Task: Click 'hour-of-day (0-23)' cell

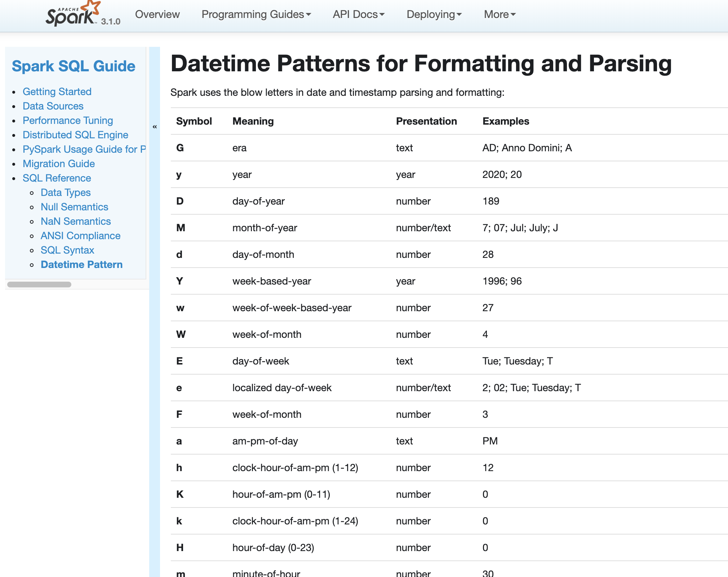Action: click(273, 547)
